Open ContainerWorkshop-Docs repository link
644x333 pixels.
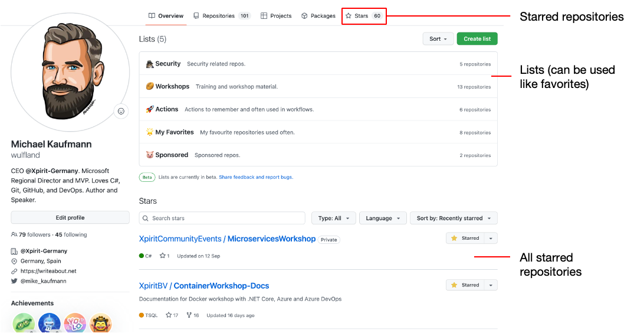221,286
